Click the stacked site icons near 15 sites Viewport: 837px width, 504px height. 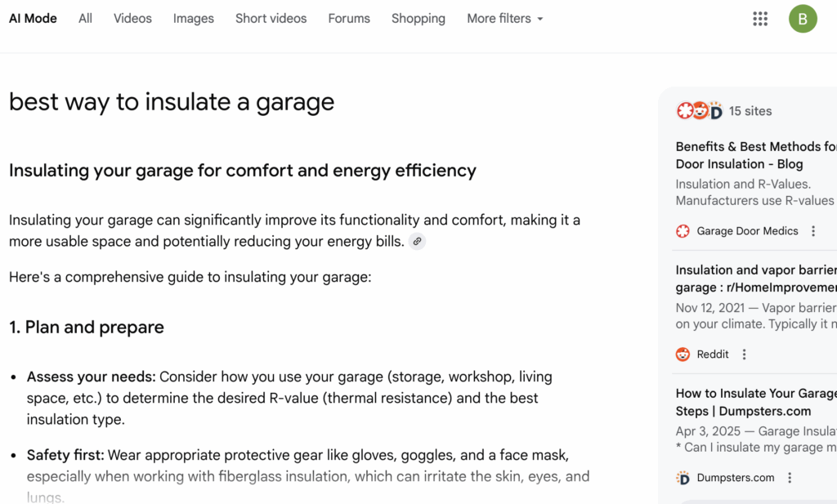(x=700, y=111)
